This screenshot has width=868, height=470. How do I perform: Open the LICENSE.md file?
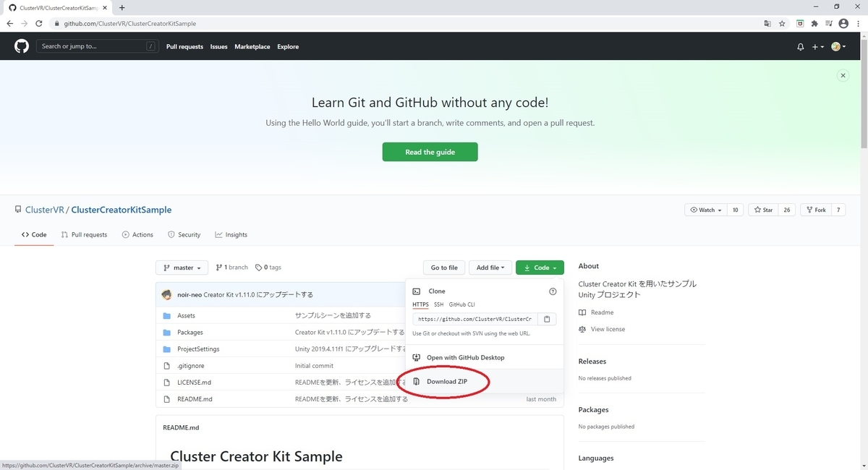[x=194, y=383]
